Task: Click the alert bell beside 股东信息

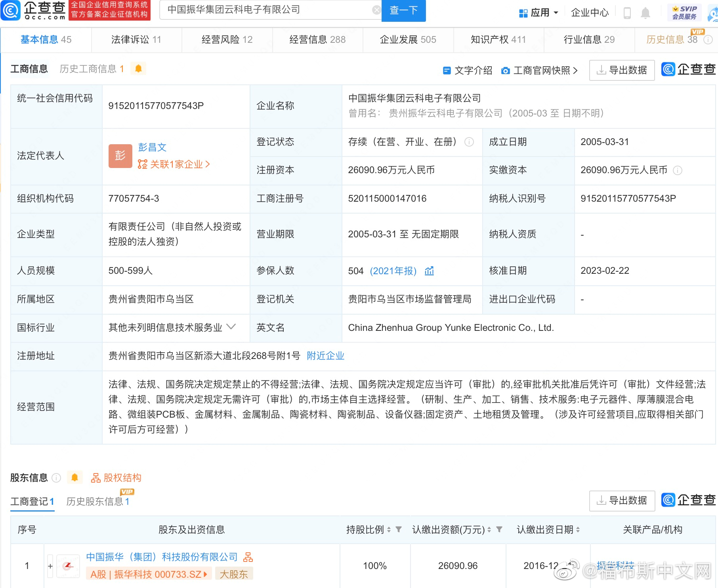Action: coord(74,477)
